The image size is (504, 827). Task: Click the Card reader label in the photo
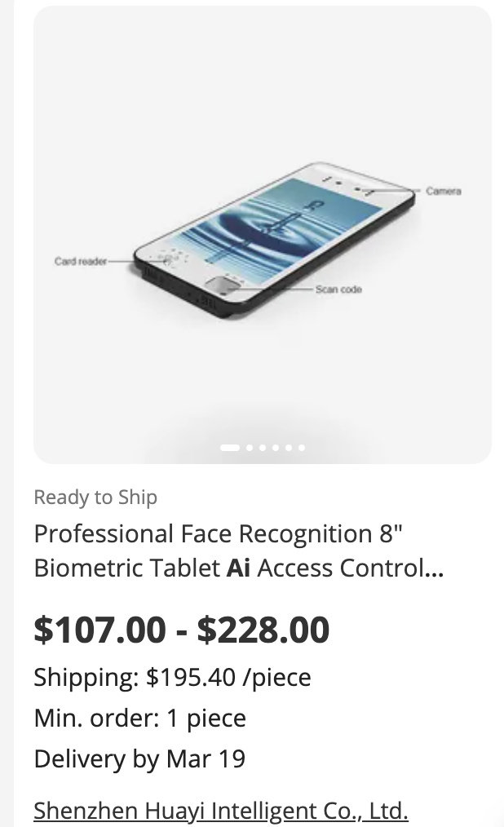[x=81, y=261]
